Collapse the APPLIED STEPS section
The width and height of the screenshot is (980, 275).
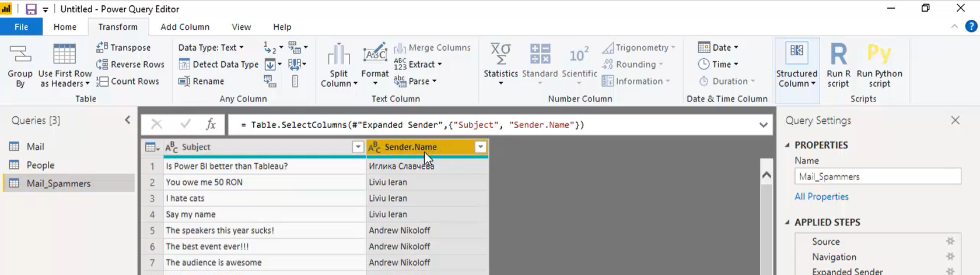[x=787, y=223]
